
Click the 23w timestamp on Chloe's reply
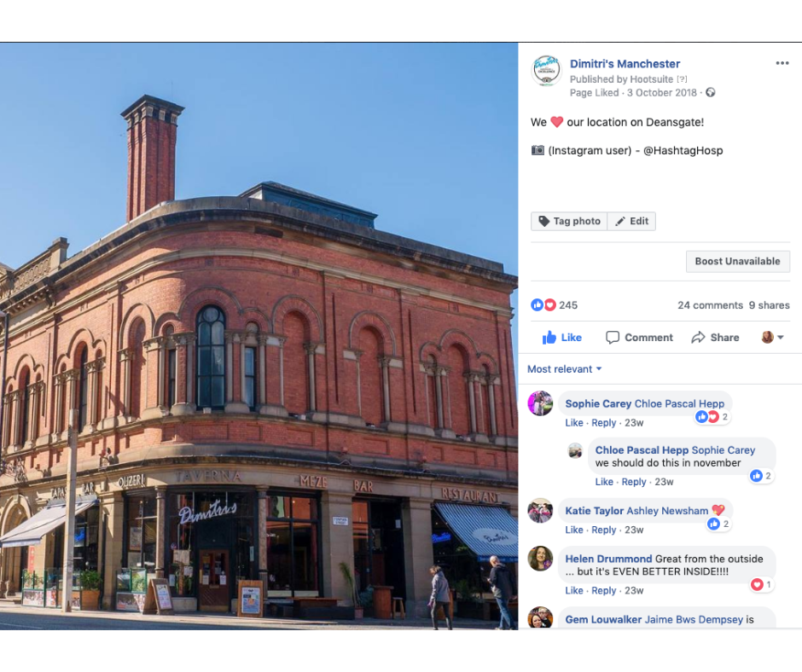click(x=664, y=482)
